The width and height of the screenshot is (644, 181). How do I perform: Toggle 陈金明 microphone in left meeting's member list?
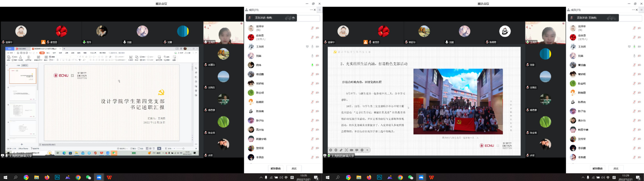coord(312,93)
